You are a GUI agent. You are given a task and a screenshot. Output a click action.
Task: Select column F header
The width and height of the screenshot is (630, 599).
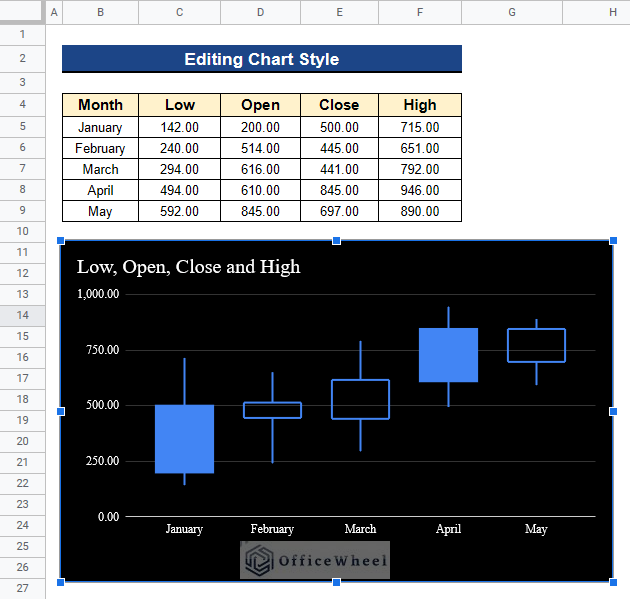(420, 12)
